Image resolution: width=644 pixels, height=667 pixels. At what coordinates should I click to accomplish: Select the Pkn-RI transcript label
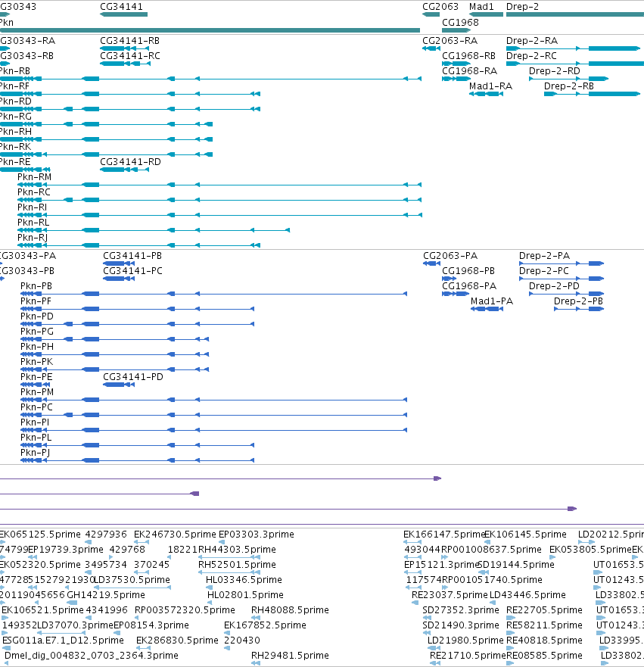tap(32, 207)
